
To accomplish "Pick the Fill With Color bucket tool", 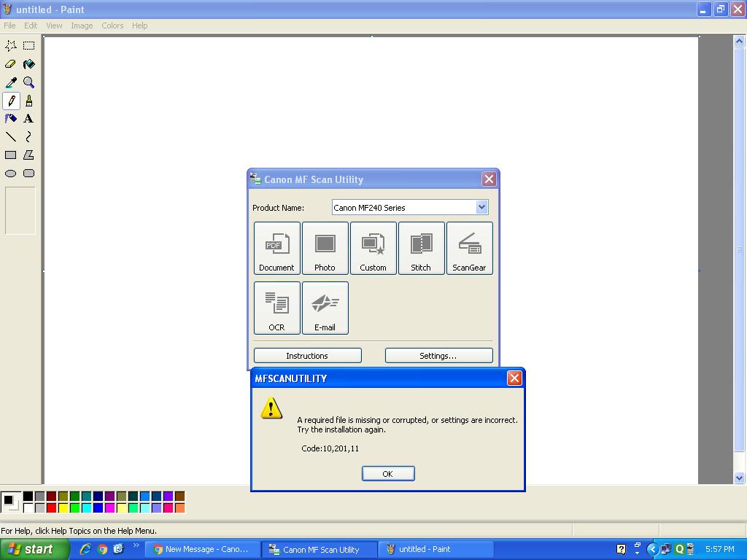I will tap(28, 64).
